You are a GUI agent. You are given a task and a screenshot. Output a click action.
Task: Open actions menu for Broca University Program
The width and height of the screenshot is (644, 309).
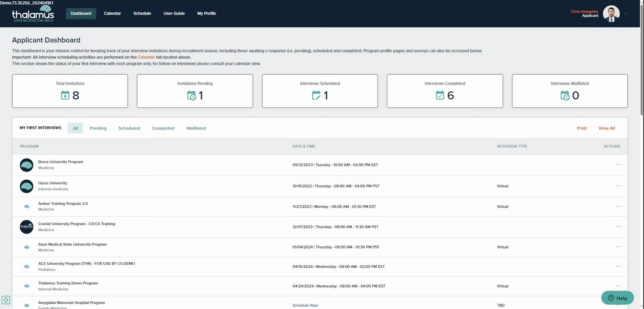point(618,164)
